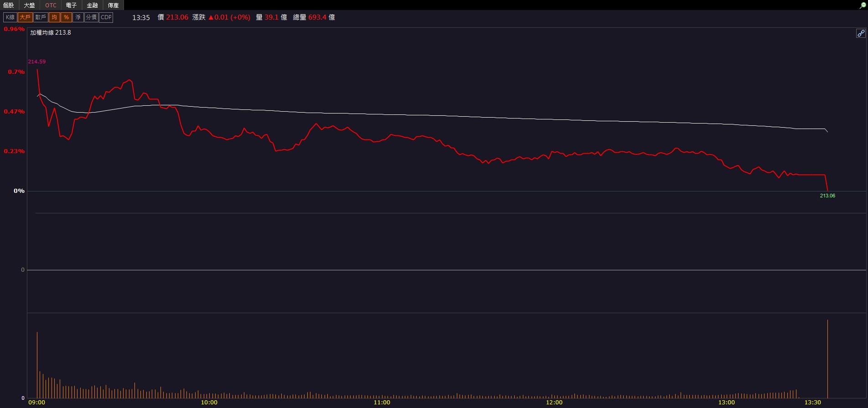Image resolution: width=868 pixels, height=408 pixels.
Task: Click the 213.06 closing price label on chart
Action: click(x=827, y=196)
